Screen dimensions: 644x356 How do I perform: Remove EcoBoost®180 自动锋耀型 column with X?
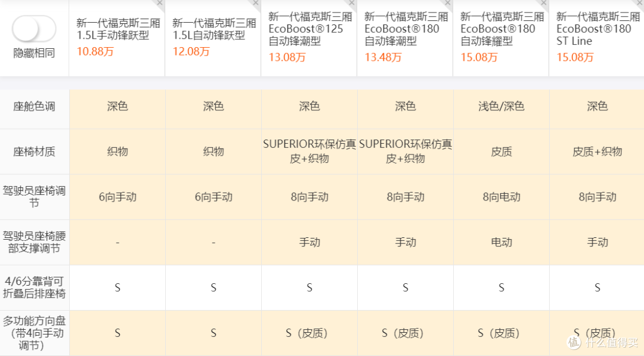point(544,4)
